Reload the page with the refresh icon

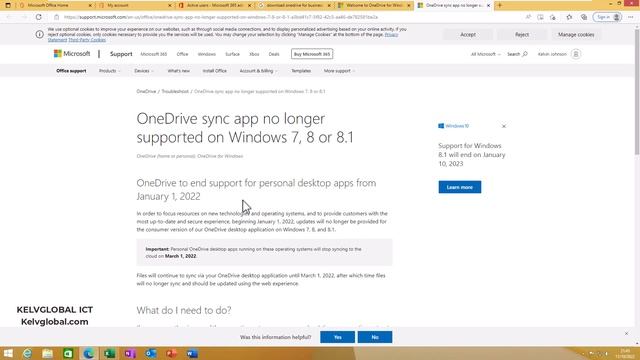coord(38,17)
